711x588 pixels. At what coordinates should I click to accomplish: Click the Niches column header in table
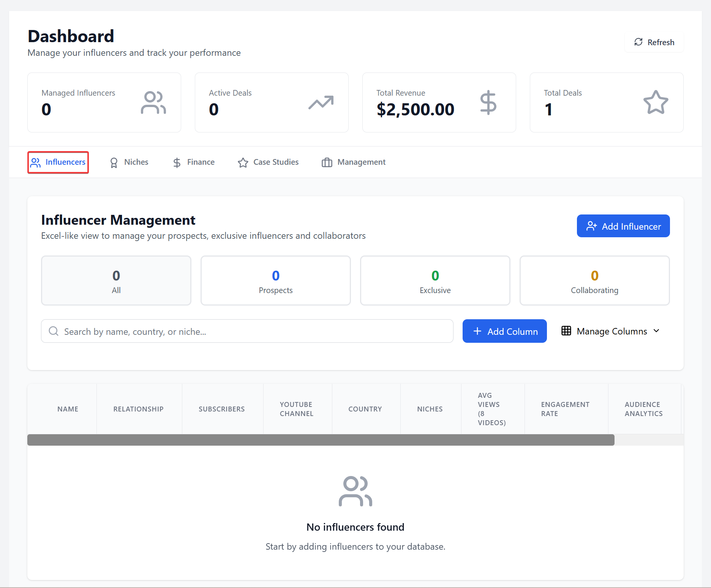430,409
